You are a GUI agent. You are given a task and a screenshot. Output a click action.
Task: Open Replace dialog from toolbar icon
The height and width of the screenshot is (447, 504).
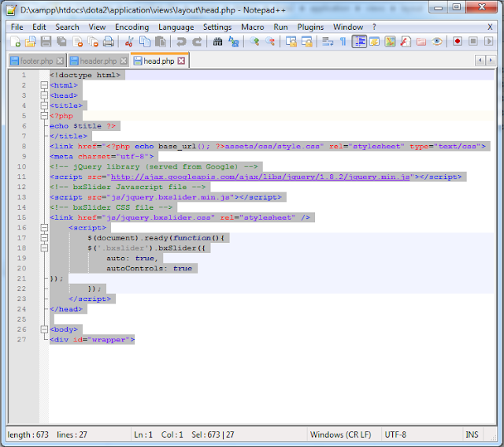tap(233, 42)
